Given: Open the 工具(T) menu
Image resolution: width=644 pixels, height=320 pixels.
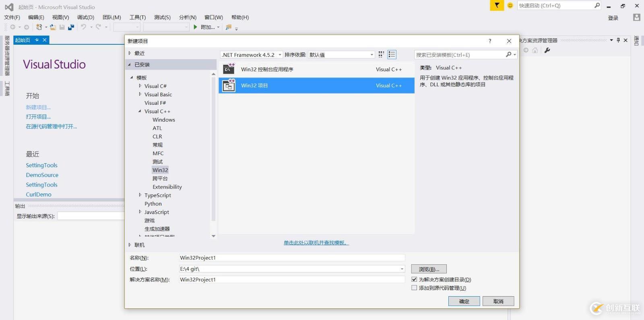Looking at the screenshot, I should point(138,17).
